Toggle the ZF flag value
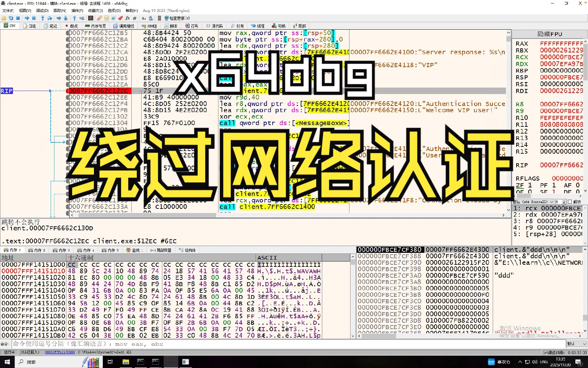This screenshot has width=588, height=368. coord(530,185)
